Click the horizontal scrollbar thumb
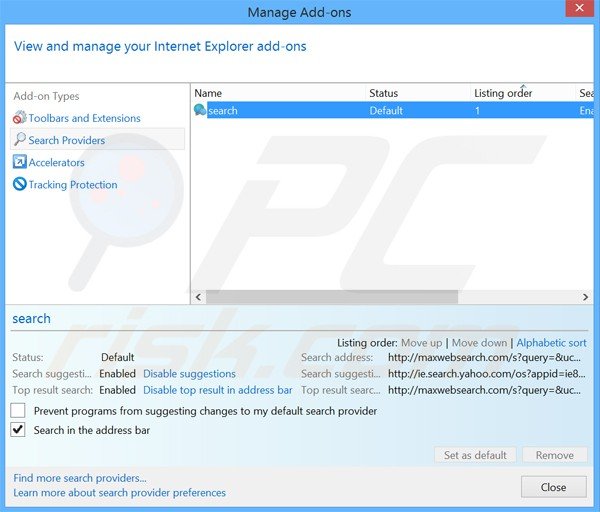 click(x=332, y=297)
